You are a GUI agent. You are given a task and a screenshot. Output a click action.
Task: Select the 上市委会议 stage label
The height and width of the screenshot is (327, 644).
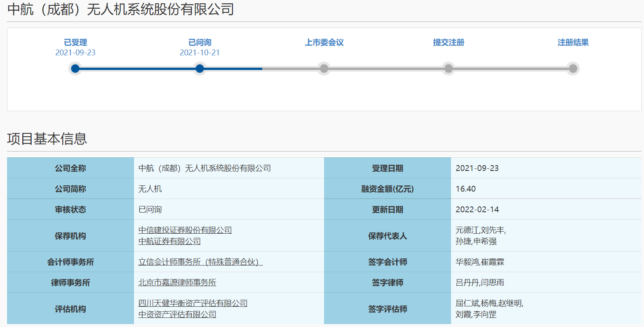[x=324, y=43]
